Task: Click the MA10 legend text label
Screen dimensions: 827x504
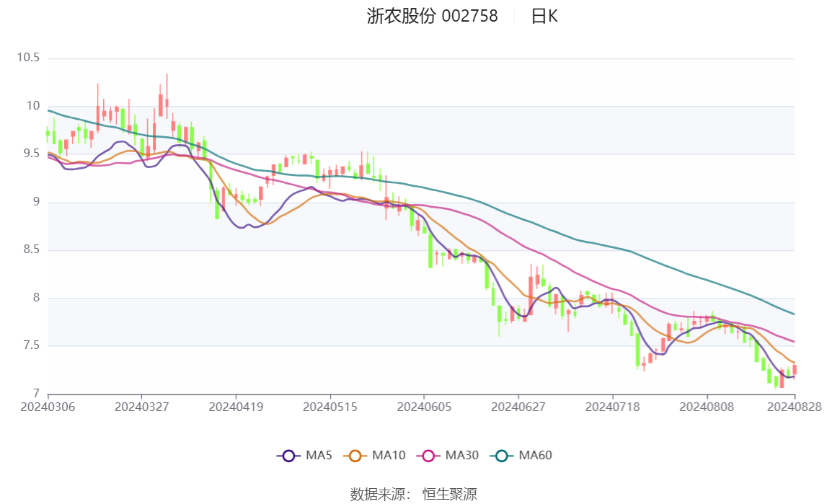Action: (x=389, y=456)
